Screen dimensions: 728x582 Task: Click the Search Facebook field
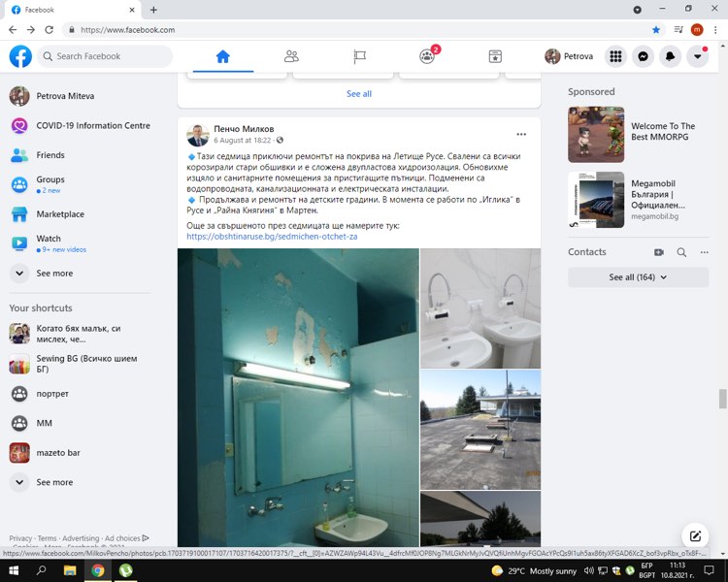tap(105, 56)
